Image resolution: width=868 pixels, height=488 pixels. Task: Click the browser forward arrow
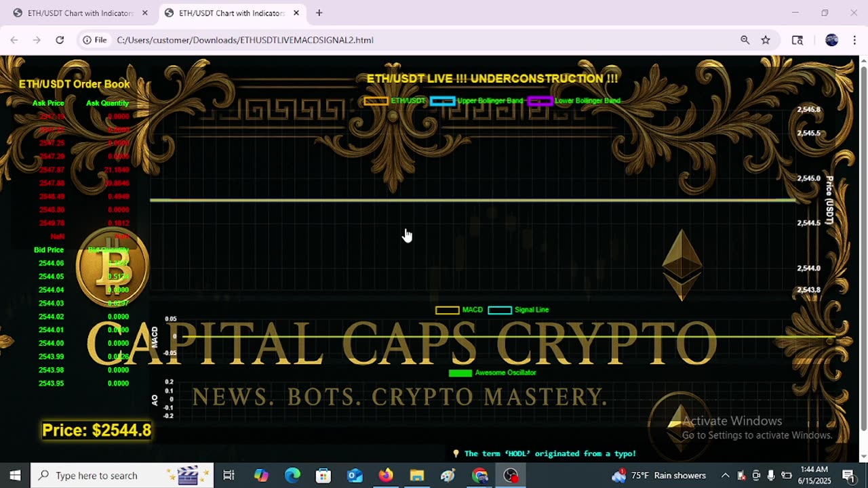click(x=37, y=40)
